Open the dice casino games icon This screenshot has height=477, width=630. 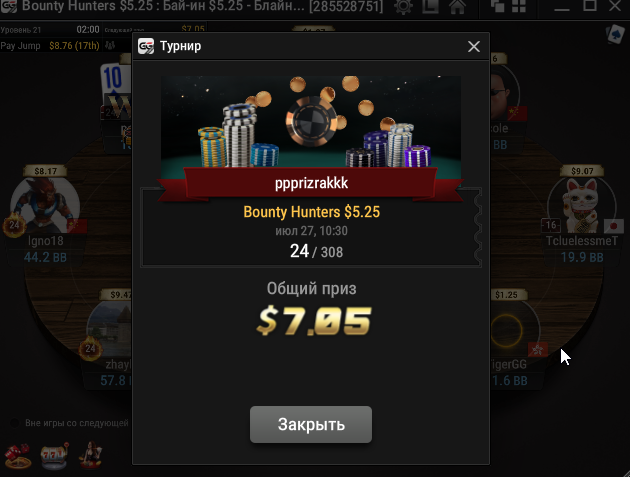pyautogui.click(x=18, y=456)
